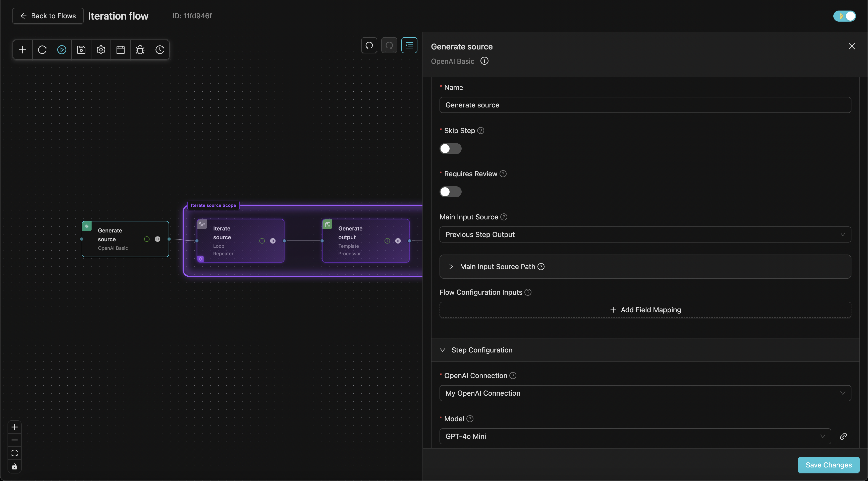Click the link icon beside Model
Viewport: 868px width, 481px height.
tap(843, 436)
